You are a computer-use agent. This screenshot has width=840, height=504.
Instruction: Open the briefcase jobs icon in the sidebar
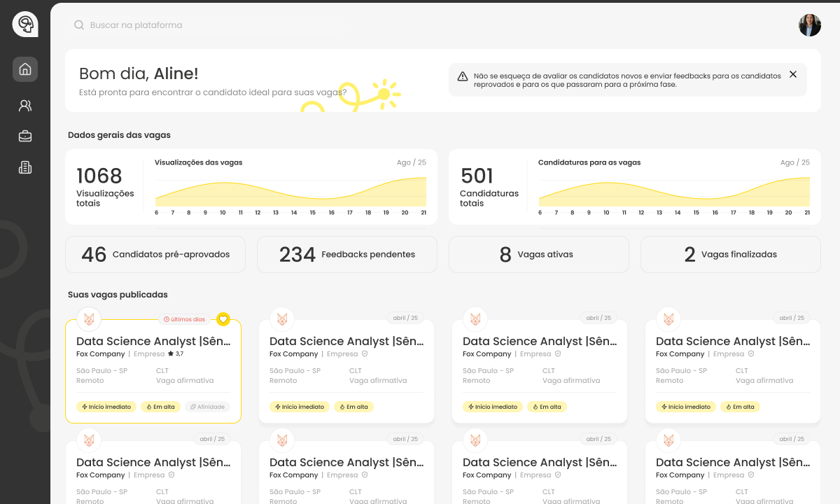25,136
